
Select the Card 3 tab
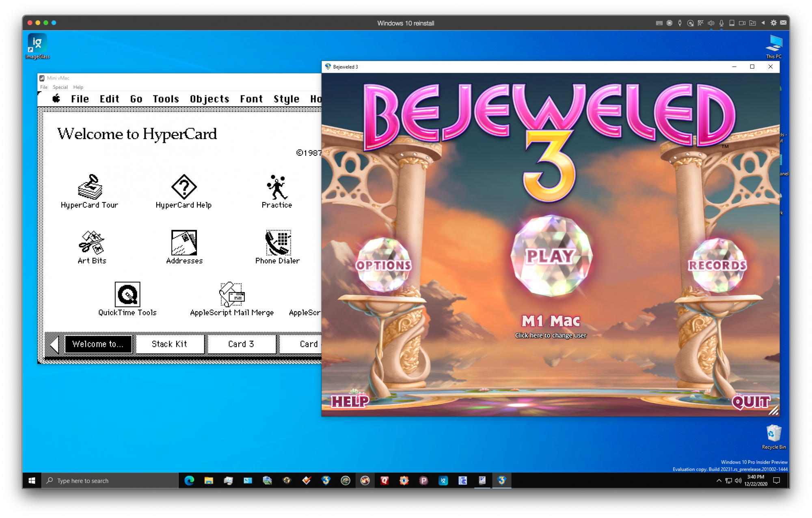(x=241, y=344)
